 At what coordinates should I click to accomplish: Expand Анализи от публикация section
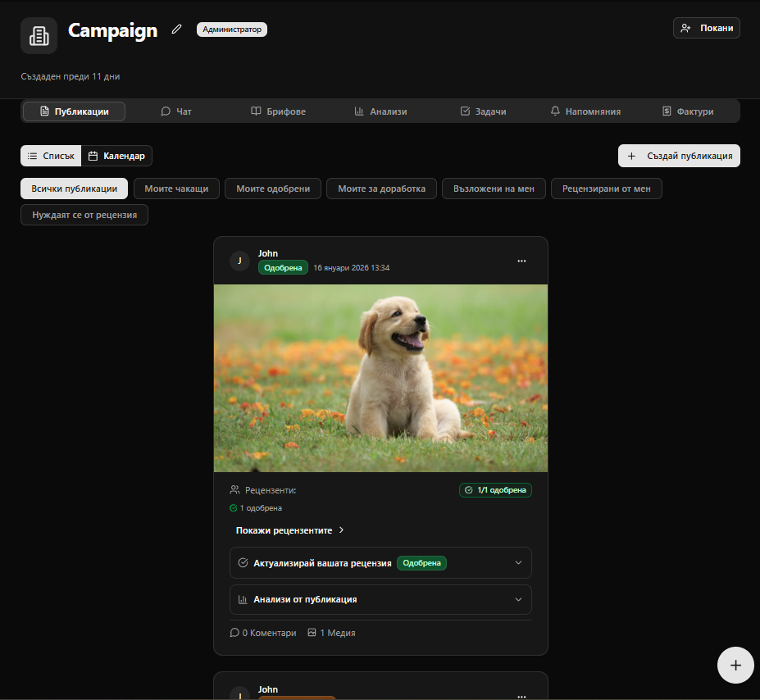[380, 599]
